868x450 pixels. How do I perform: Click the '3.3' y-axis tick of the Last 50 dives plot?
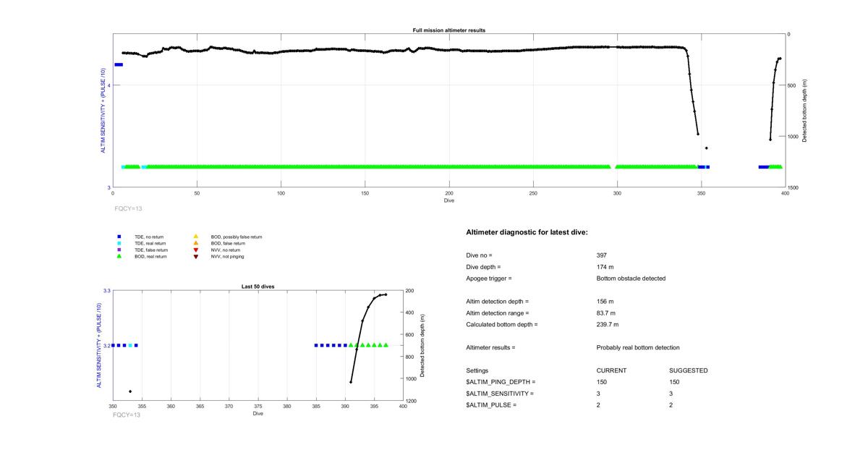106,290
